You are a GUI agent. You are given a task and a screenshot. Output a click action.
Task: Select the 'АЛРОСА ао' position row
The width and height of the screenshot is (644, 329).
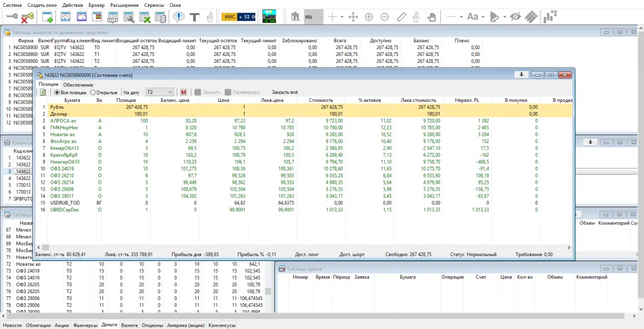tap(63, 120)
